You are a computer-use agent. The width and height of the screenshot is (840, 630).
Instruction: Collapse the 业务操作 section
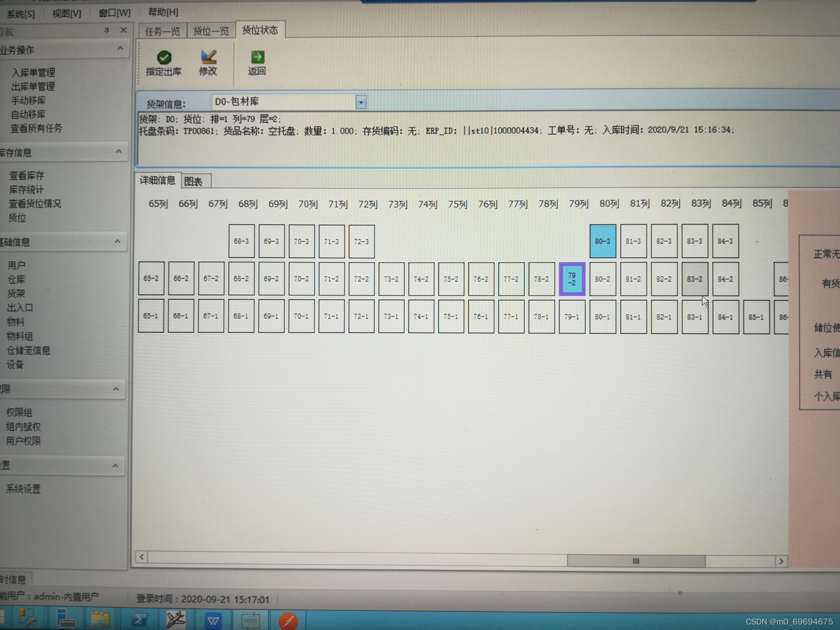coord(120,49)
